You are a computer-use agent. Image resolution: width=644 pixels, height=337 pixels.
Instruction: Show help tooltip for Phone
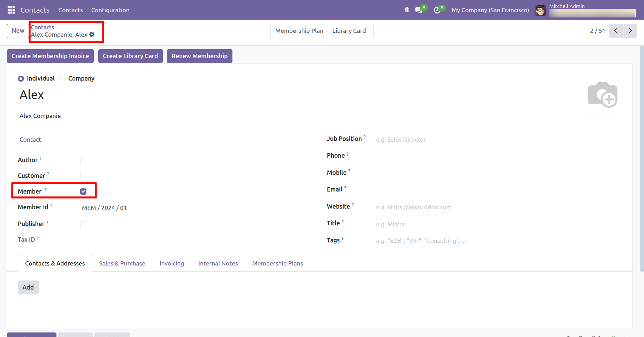pos(348,153)
